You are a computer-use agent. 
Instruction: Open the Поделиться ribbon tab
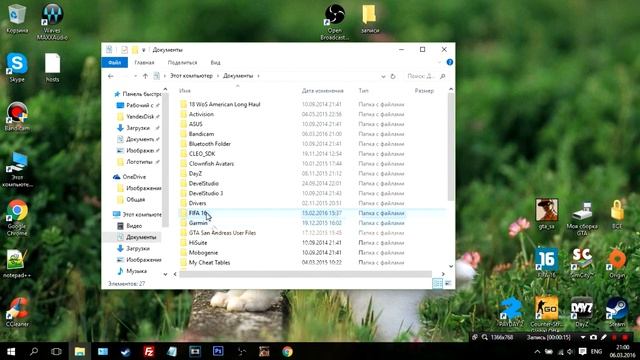[x=182, y=62]
